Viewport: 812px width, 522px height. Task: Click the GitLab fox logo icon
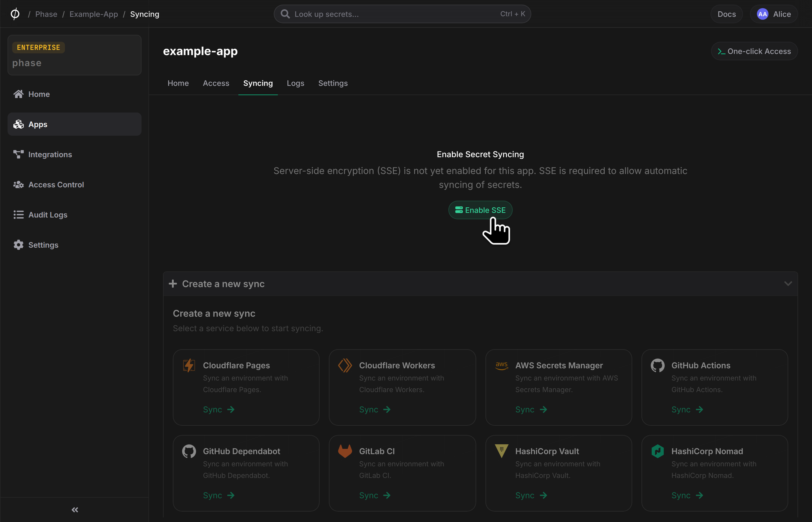click(345, 451)
